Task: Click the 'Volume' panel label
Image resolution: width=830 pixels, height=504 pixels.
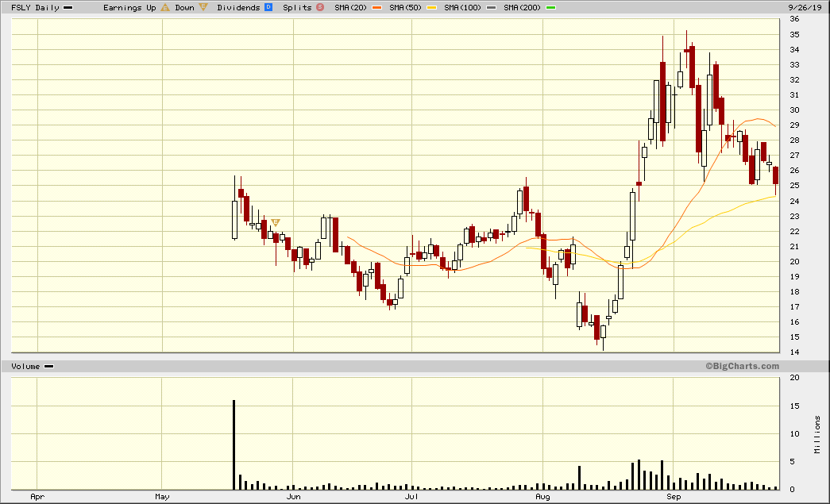Action: (25, 367)
